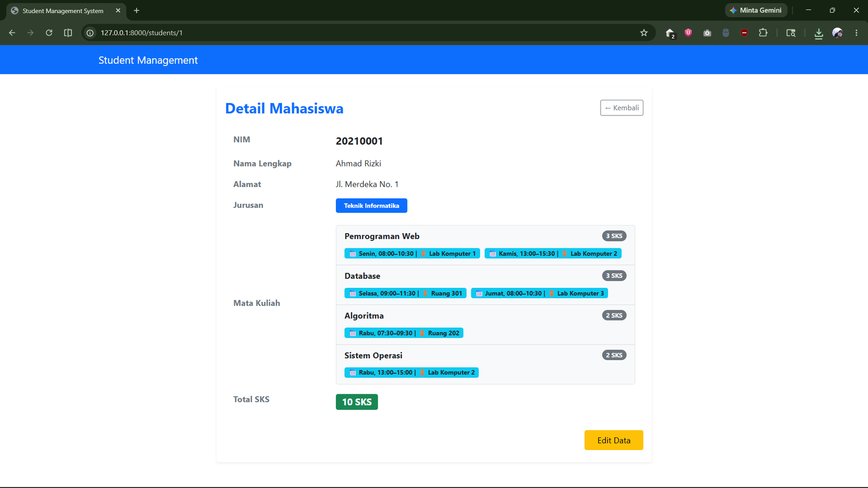Open the browser profile avatar
The image size is (868, 488).
pos(838,33)
